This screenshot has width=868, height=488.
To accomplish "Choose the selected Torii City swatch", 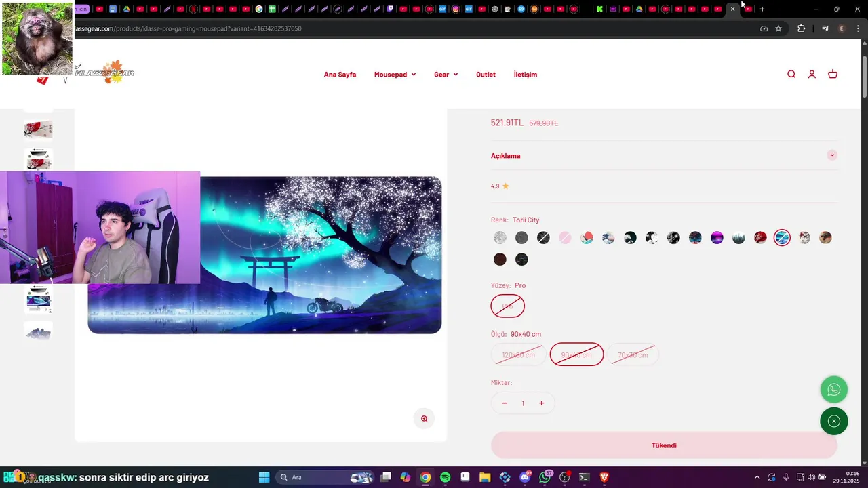I will tap(782, 238).
